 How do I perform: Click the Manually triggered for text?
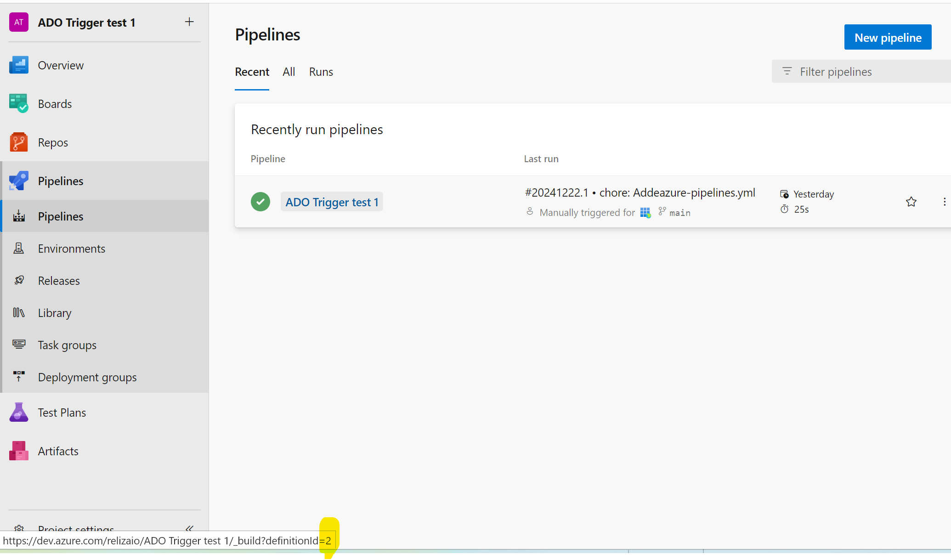587,213
